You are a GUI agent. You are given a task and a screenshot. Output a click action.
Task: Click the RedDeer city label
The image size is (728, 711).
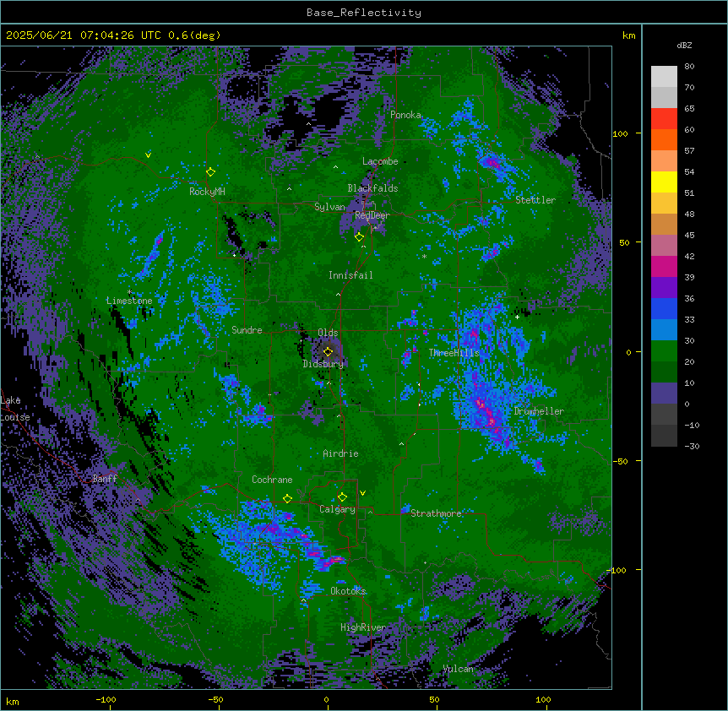click(372, 215)
